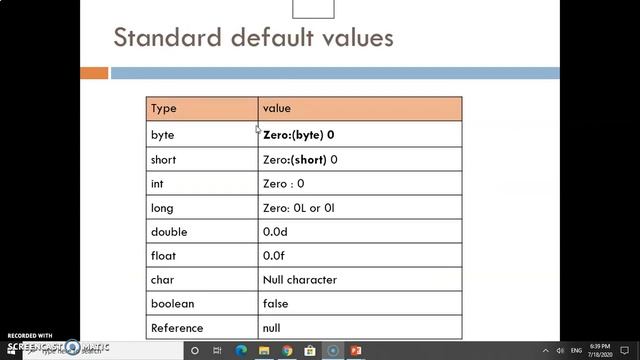Select 'Zero:(byte) 0' cell
Screen dimensions: 640x360
click(360, 134)
